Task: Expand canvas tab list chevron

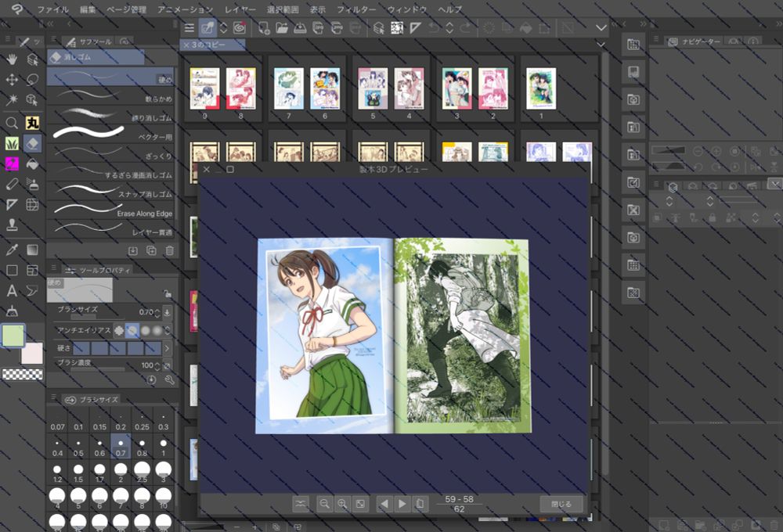Action: pos(601,45)
